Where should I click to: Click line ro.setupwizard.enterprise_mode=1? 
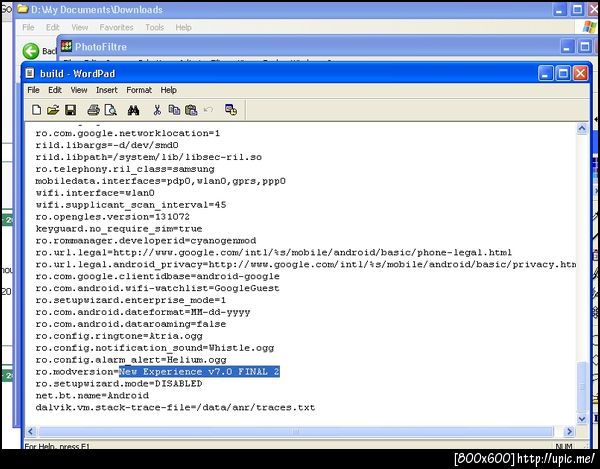[131, 300]
